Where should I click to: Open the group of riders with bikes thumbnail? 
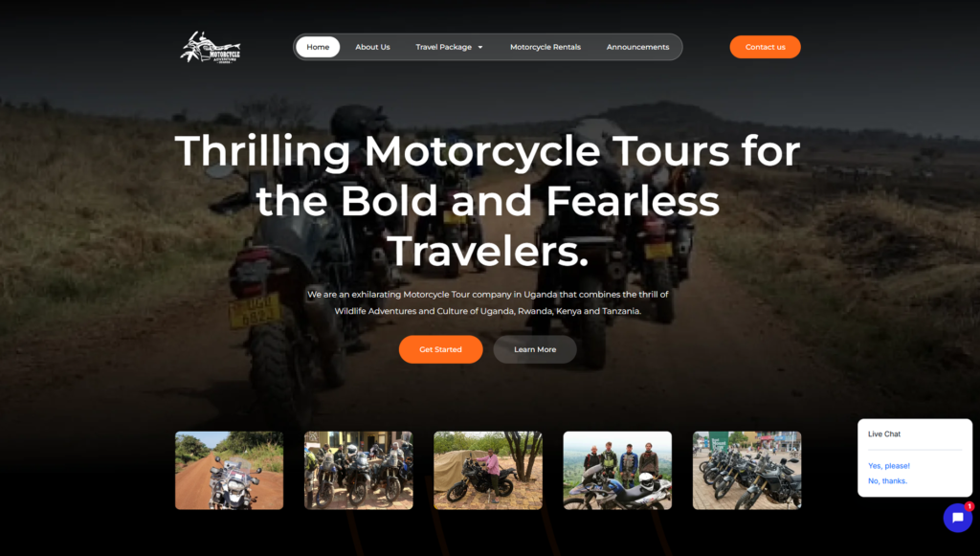358,471
